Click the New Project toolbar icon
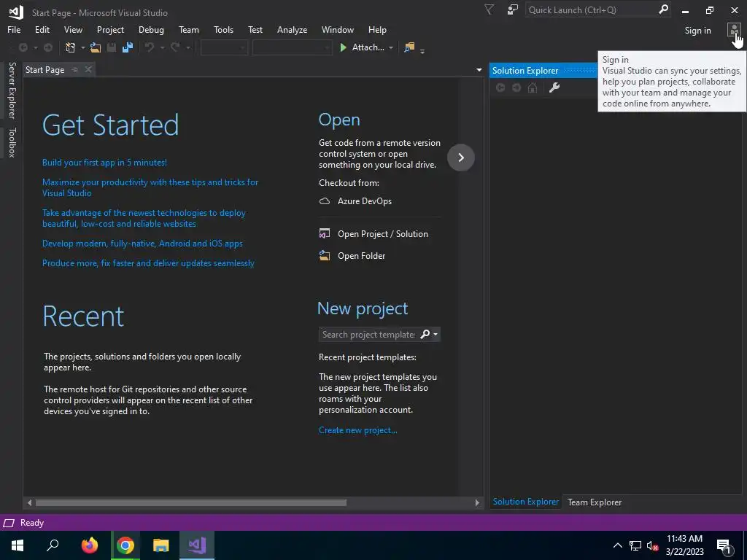 coord(71,47)
